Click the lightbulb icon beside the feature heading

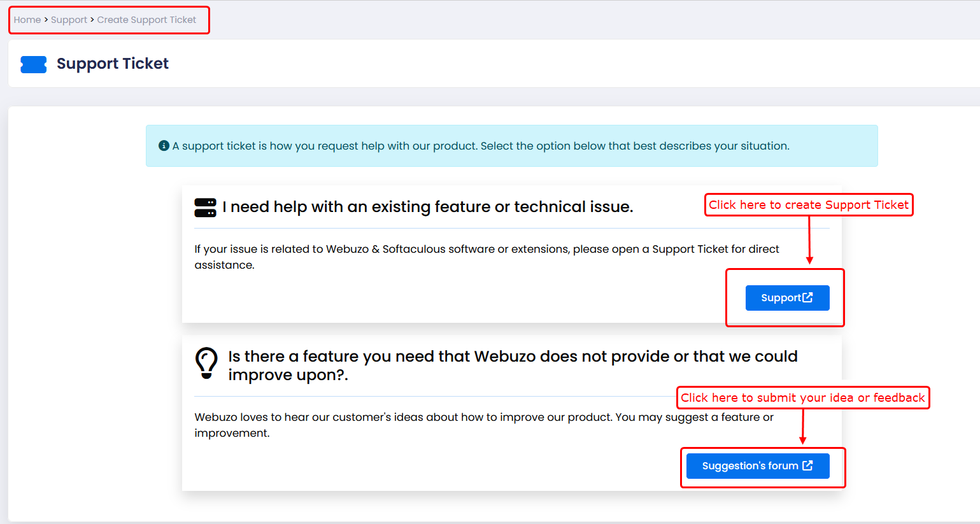click(x=206, y=363)
